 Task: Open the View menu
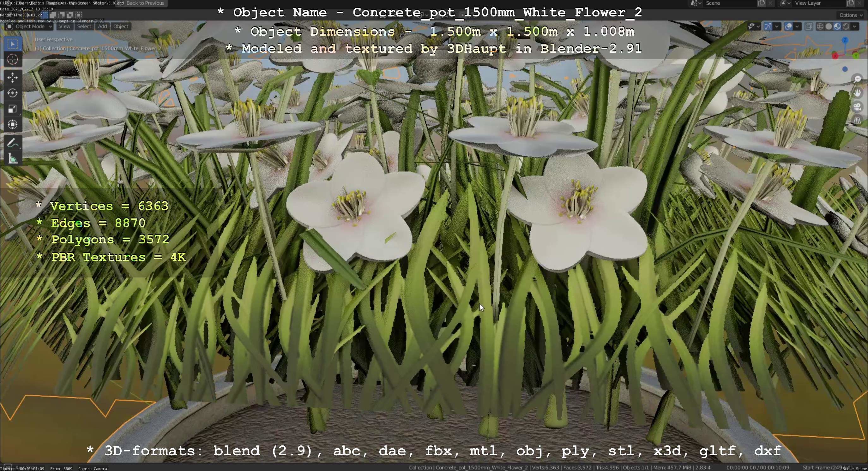64,27
